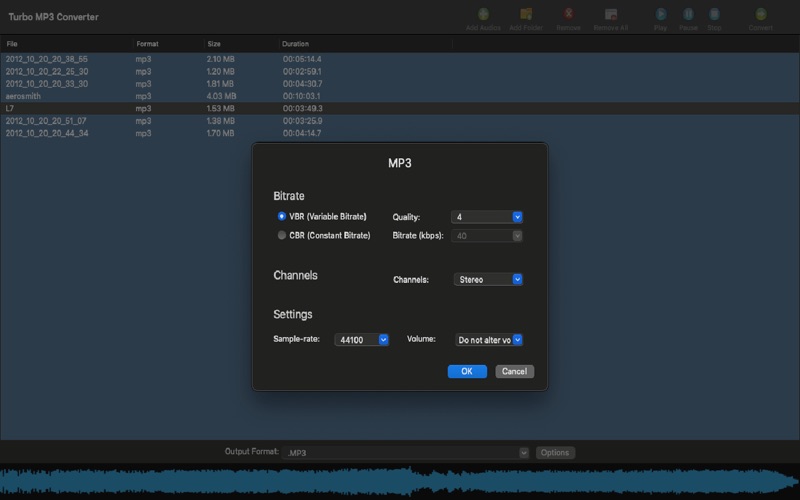The height and width of the screenshot is (500, 800).
Task: Click the Remove toolbar icon
Action: [x=568, y=14]
